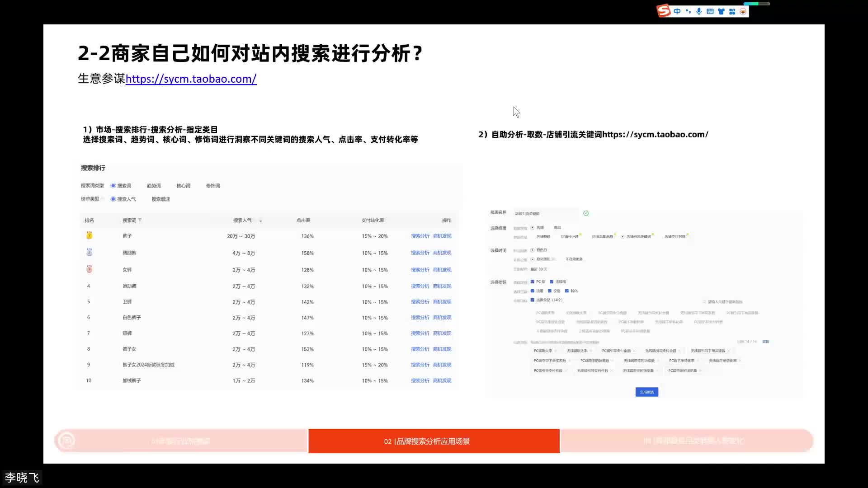Open the virtual keyboard icon in the toolbar

tap(711, 11)
